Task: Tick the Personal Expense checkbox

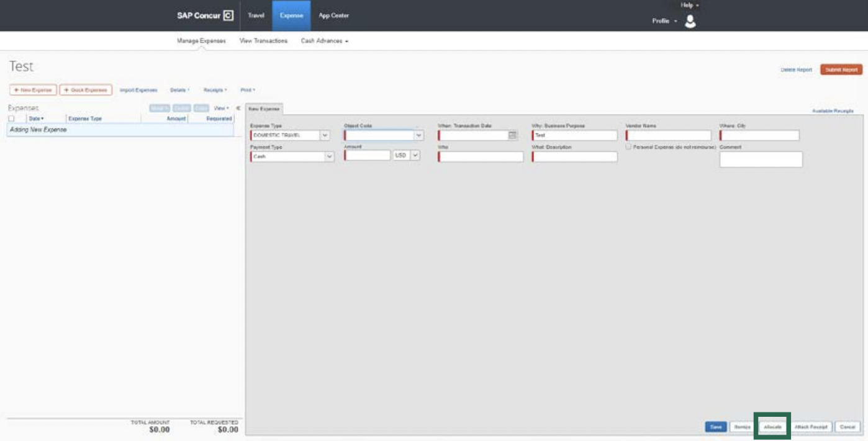Action: click(629, 147)
